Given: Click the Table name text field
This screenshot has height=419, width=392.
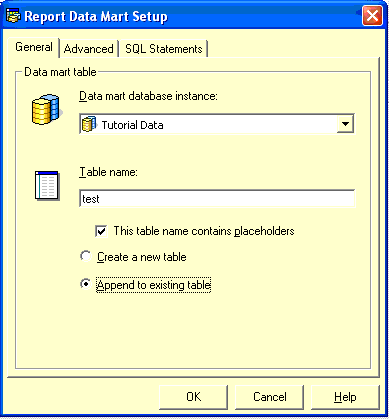Looking at the screenshot, I should pyautogui.click(x=217, y=199).
